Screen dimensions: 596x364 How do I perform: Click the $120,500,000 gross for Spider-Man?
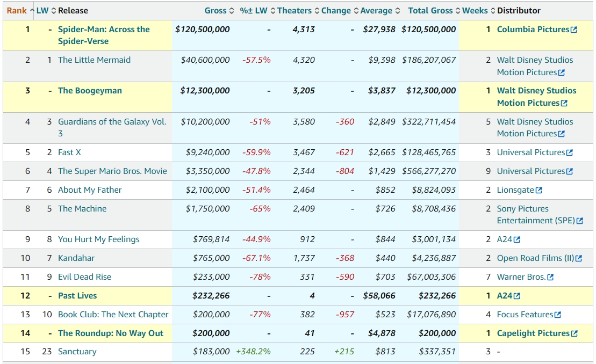tap(202, 30)
